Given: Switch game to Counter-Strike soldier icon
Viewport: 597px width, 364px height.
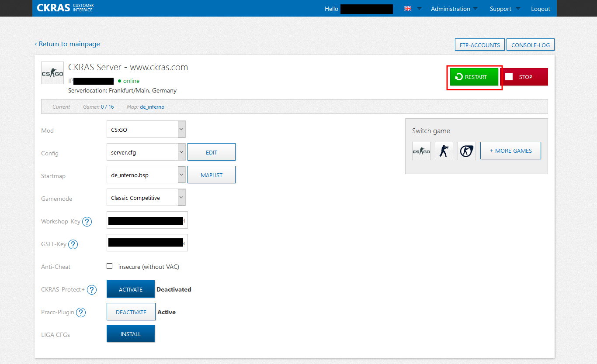Looking at the screenshot, I should click(x=444, y=151).
